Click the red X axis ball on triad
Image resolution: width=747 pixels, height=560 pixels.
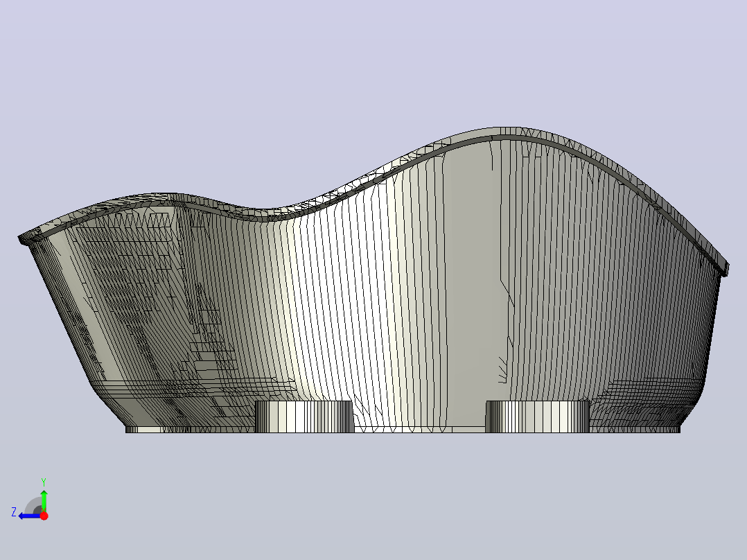44,516
